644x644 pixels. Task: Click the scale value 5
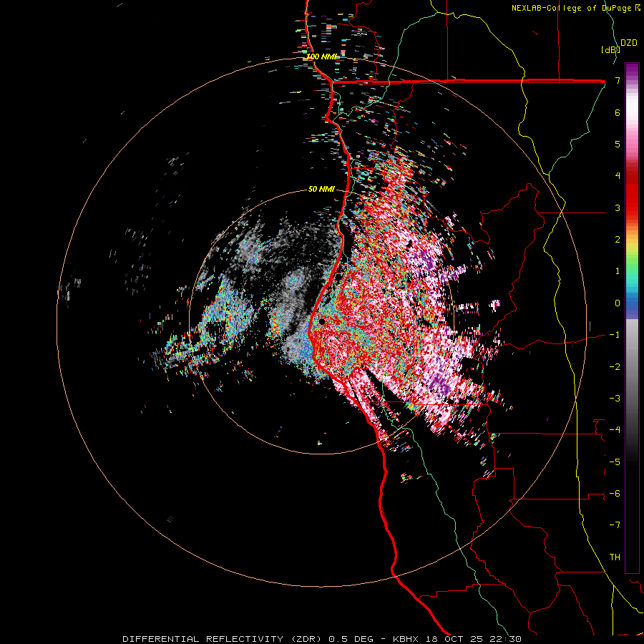(618, 144)
